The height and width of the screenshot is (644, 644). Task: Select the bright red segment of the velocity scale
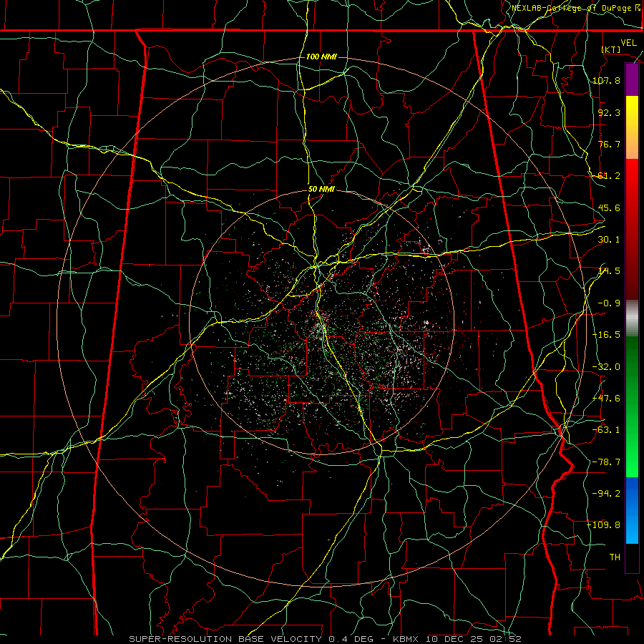pos(632,181)
